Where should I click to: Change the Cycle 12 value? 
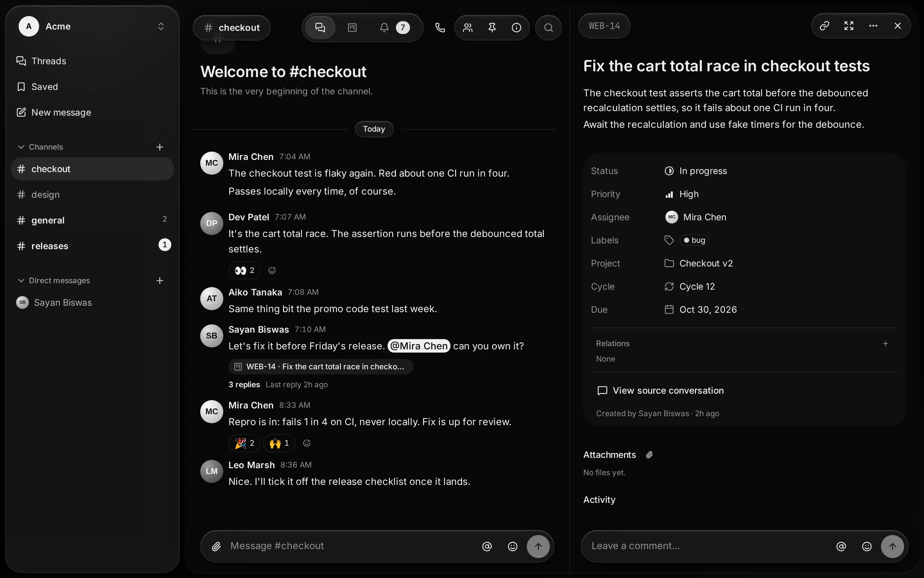click(689, 286)
